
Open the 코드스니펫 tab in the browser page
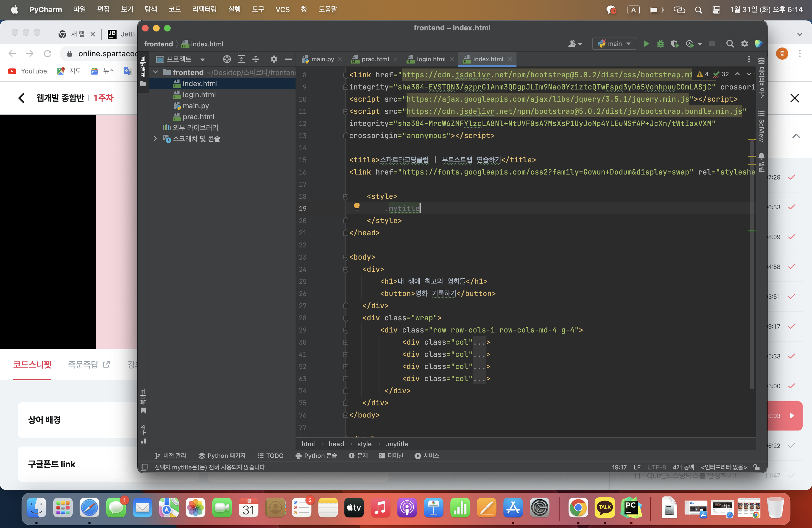click(x=32, y=365)
